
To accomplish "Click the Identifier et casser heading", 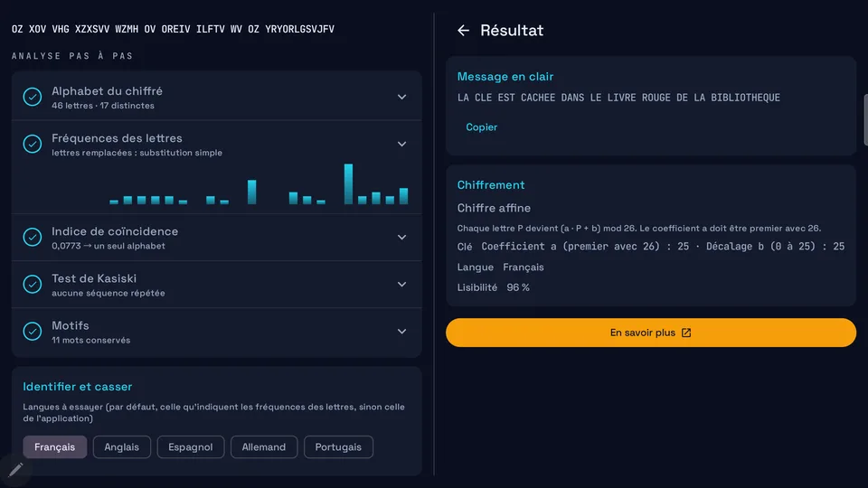I will (x=78, y=387).
